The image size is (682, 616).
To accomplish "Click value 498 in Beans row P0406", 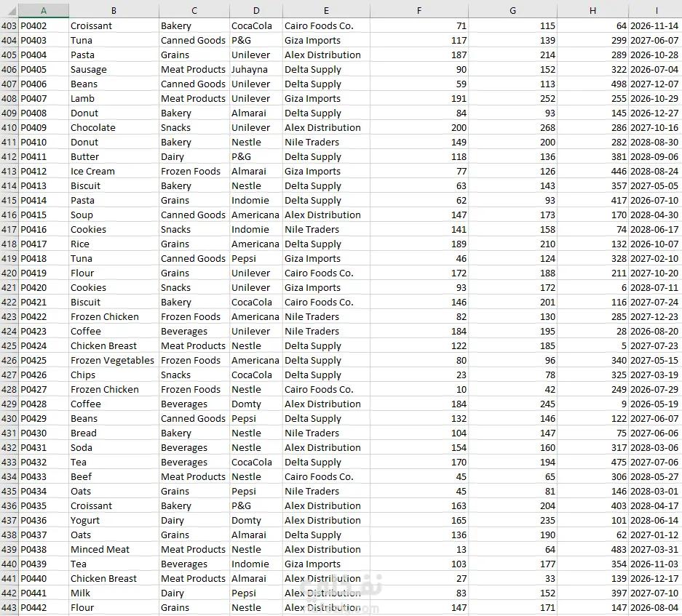I will tap(592, 84).
